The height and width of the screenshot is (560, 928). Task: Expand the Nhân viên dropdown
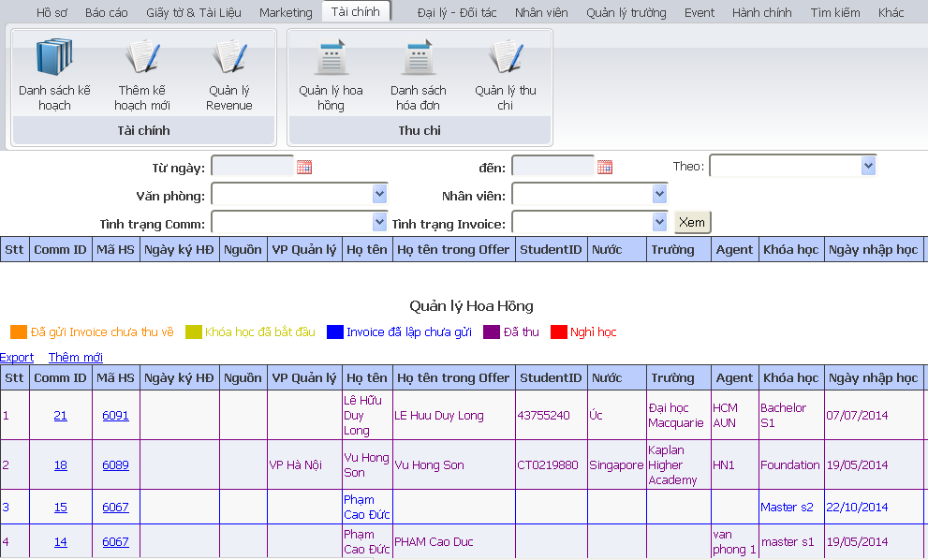pyautogui.click(x=659, y=194)
